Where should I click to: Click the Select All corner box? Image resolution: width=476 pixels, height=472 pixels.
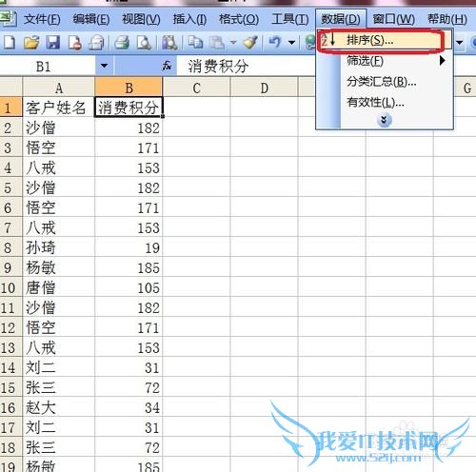pos(11,87)
